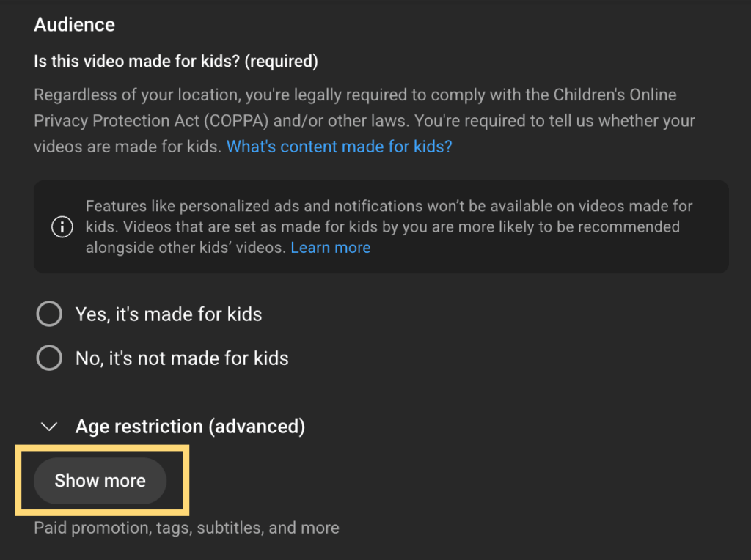The width and height of the screenshot is (751, 560).
Task: Click the COPPA legal requirement paragraph
Action: [364, 121]
